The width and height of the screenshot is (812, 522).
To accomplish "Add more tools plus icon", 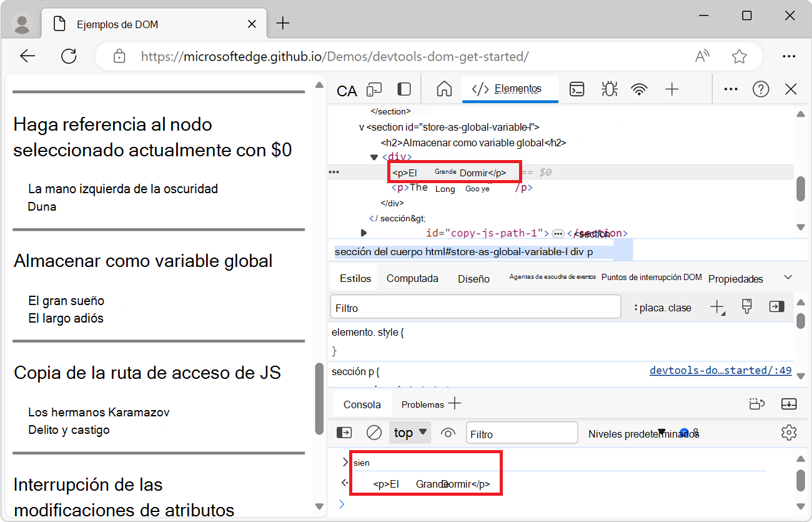I will [672, 89].
